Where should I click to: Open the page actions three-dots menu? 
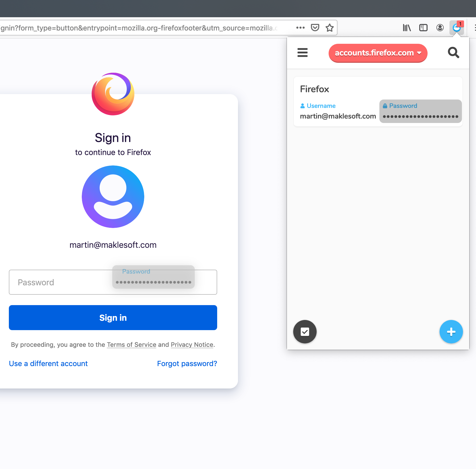click(x=300, y=28)
